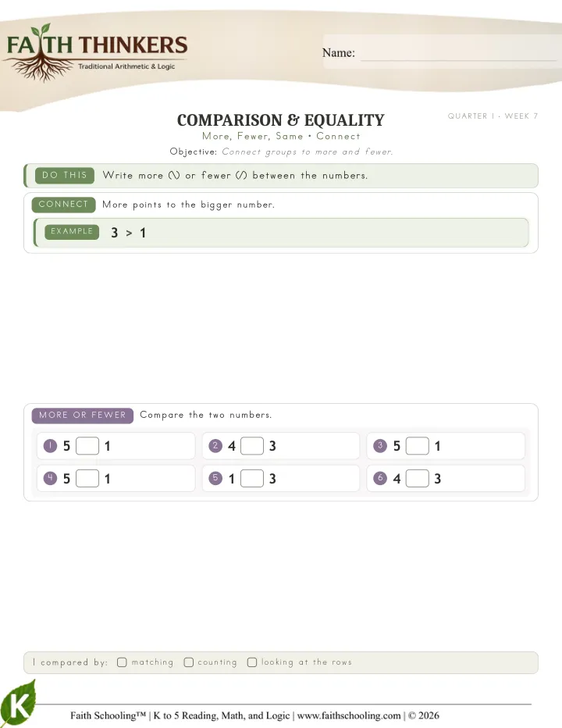
Task: Click the MORE OR FEWER purple label
Action: (x=83, y=415)
